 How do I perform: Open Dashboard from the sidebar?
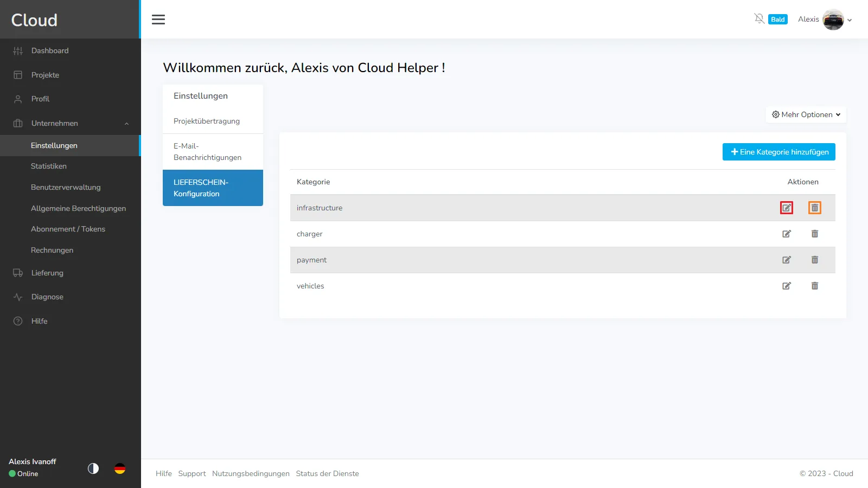tap(50, 50)
